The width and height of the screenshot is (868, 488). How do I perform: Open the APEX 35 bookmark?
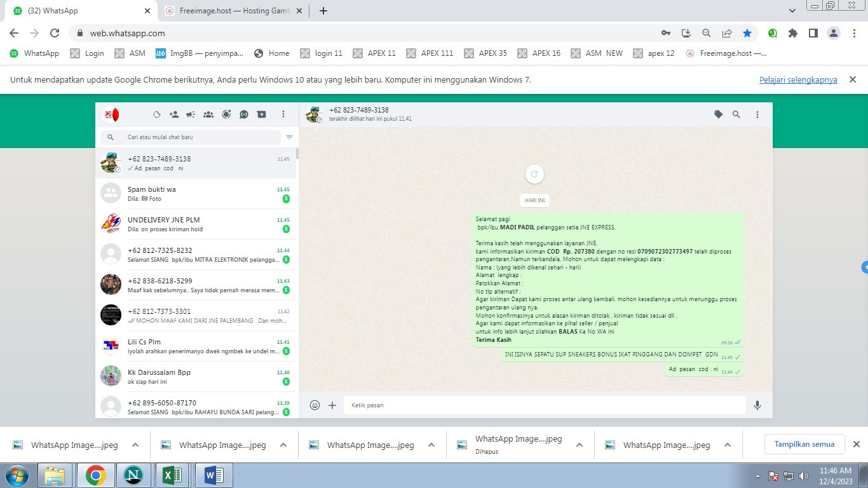[x=485, y=53]
